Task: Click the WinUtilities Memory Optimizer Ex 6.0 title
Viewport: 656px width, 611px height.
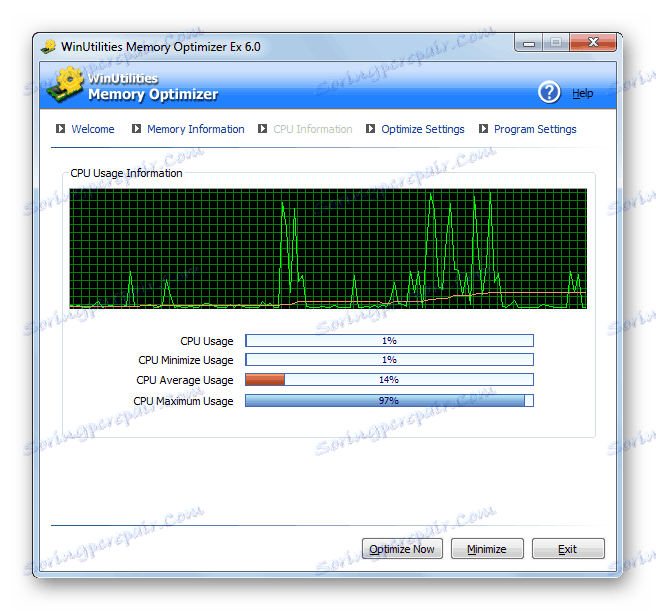Action: pos(161,46)
